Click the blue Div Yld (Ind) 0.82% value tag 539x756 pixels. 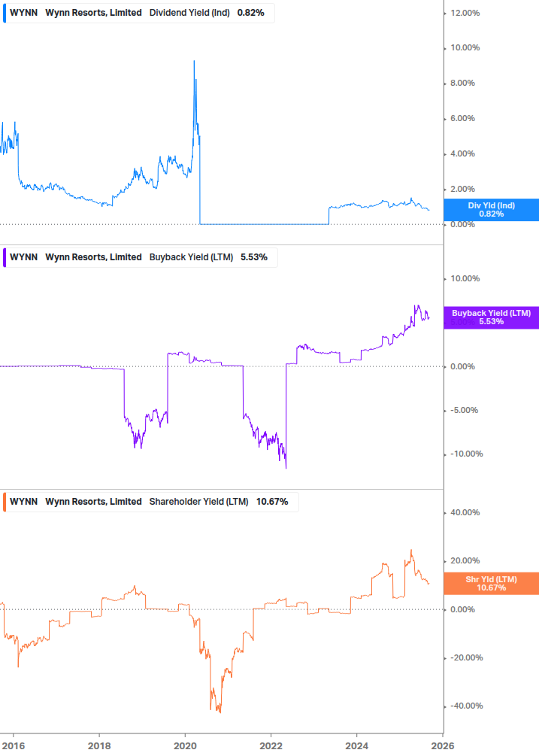pos(492,210)
